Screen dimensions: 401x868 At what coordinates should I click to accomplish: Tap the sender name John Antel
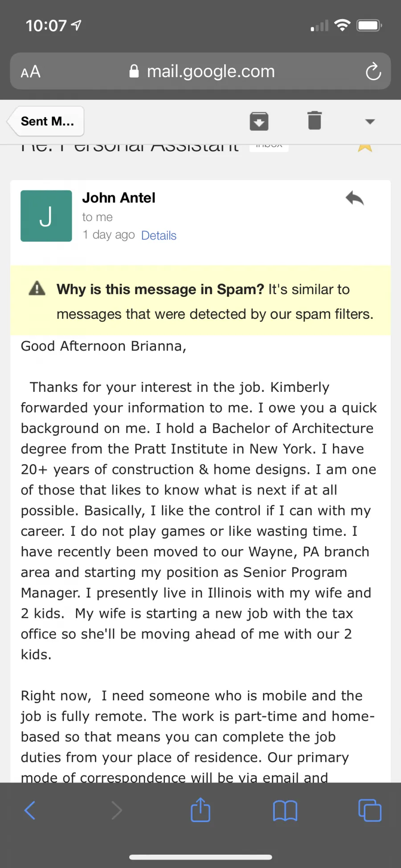point(119,197)
